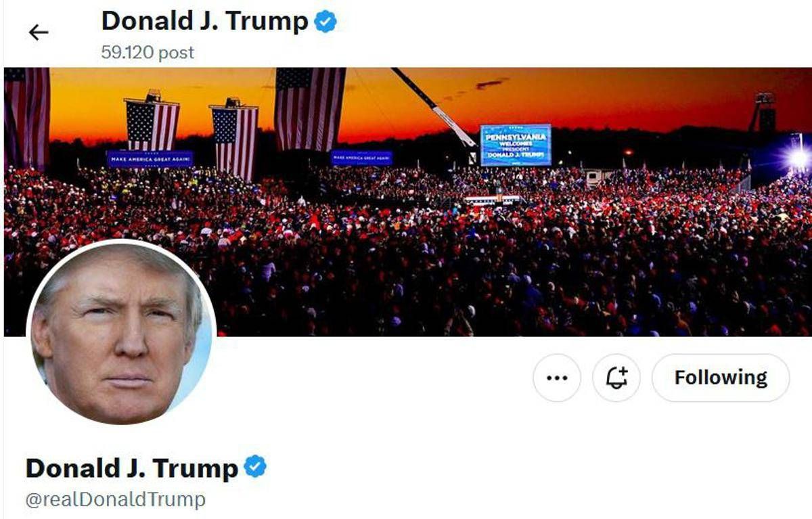Click the large center hanging American flag
Image resolution: width=812 pixels, height=519 pixels.
(x=309, y=108)
